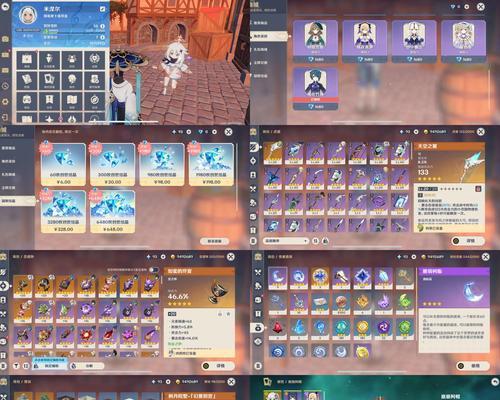Toggle the lock on the weapon detail card

[x=478, y=189]
